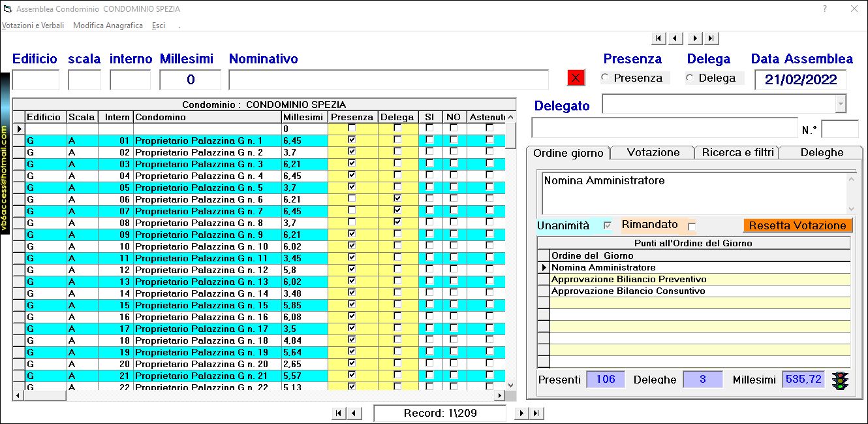Click the red X clear button

[576, 78]
